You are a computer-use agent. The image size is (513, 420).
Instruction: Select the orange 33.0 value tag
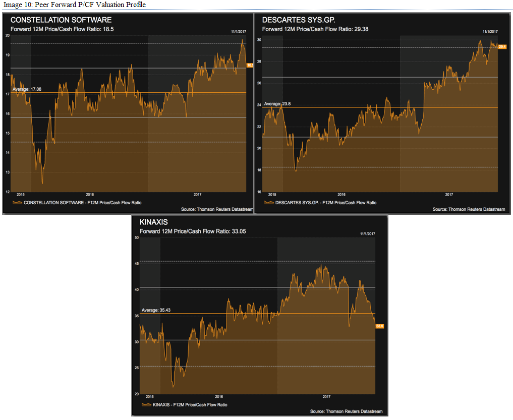[x=379, y=326]
